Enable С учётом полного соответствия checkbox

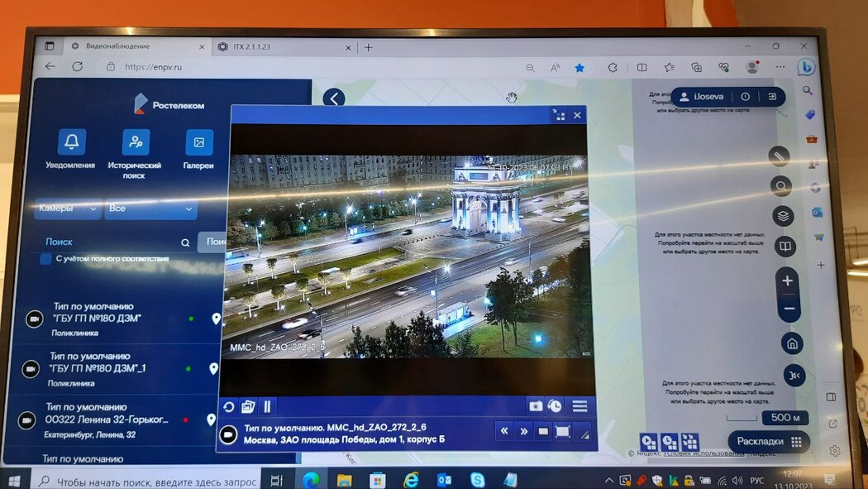tap(46, 259)
